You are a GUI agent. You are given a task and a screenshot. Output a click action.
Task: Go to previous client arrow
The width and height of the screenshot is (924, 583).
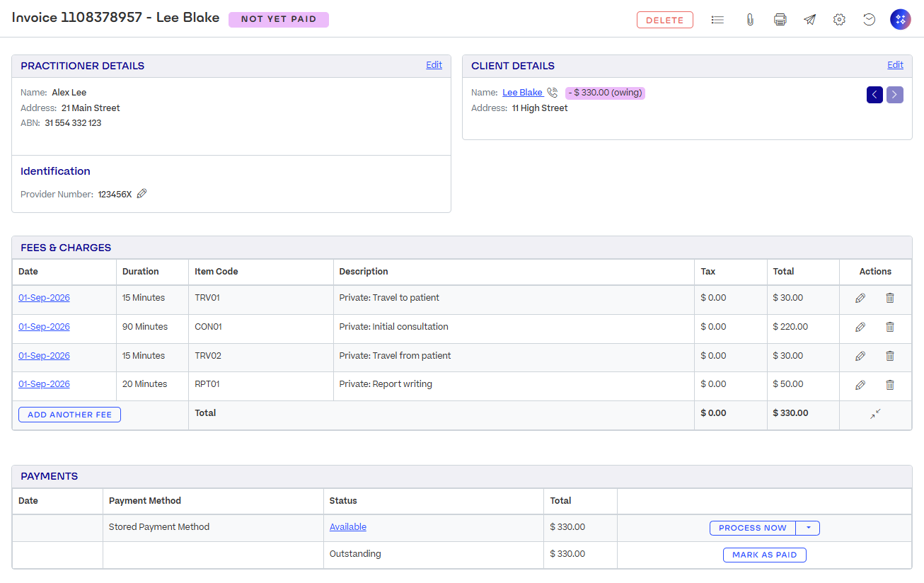[874, 94]
